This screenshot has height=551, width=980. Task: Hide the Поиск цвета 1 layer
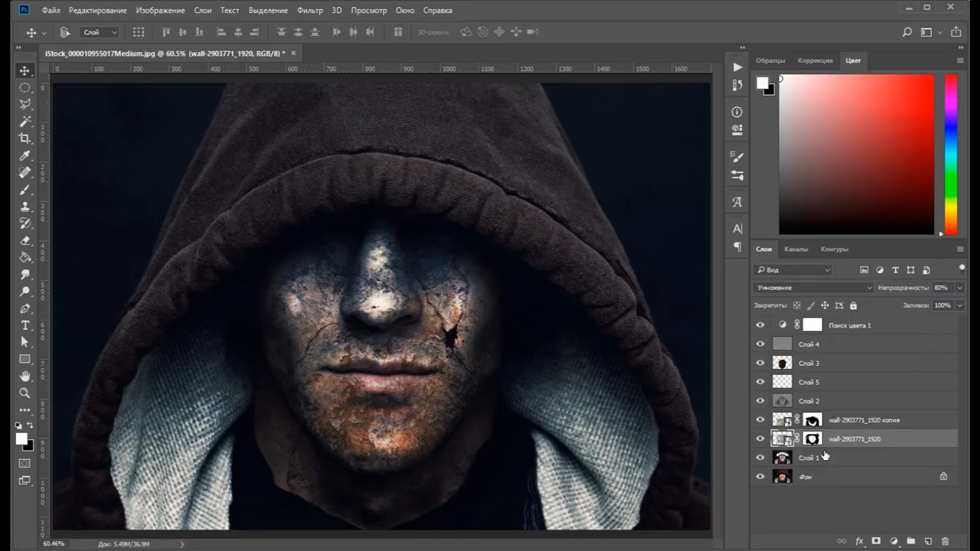pyautogui.click(x=760, y=325)
